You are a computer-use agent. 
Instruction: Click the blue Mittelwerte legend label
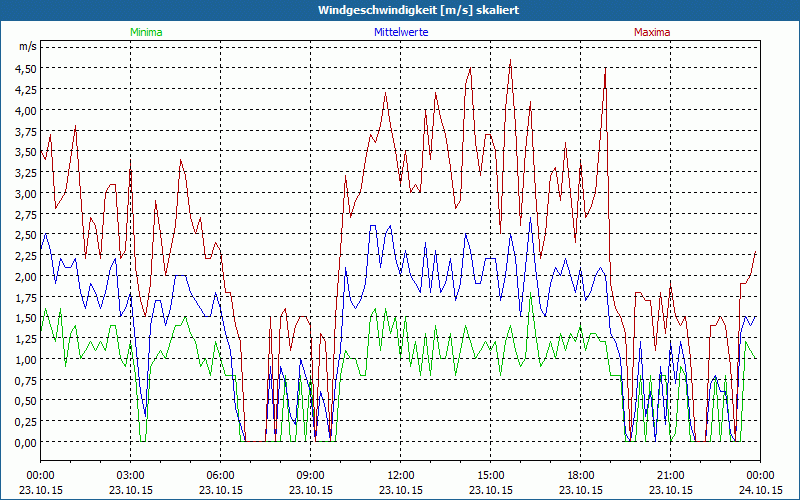pyautogui.click(x=401, y=32)
